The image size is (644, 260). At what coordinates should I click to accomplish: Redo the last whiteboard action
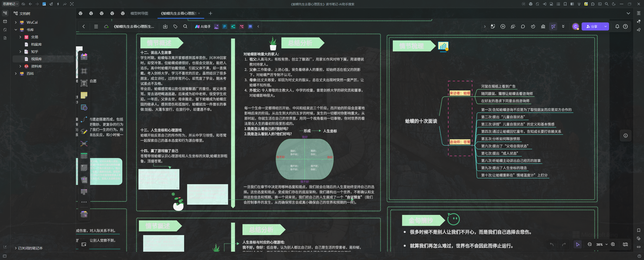point(564,244)
